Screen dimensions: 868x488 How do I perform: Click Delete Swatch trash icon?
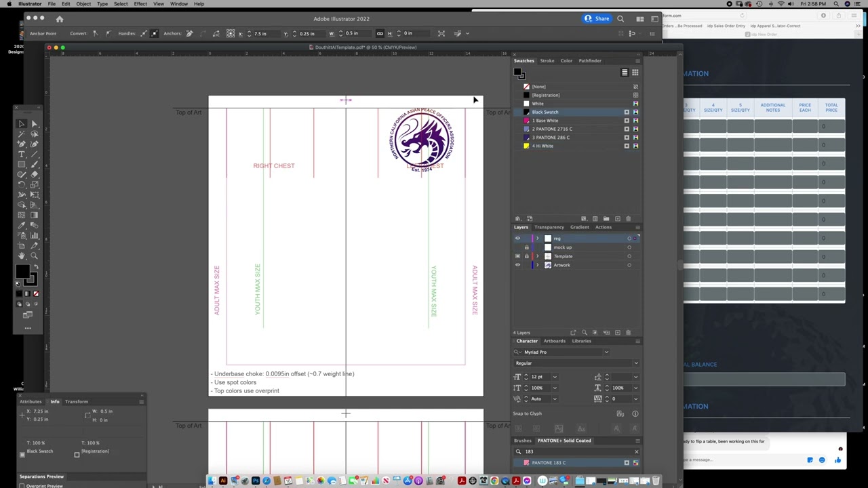[628, 218]
